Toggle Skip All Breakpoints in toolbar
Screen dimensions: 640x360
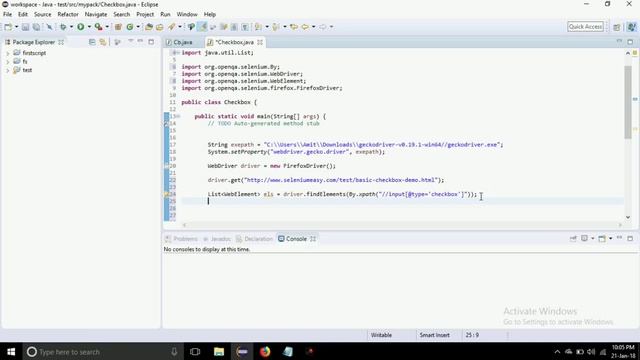point(49,27)
